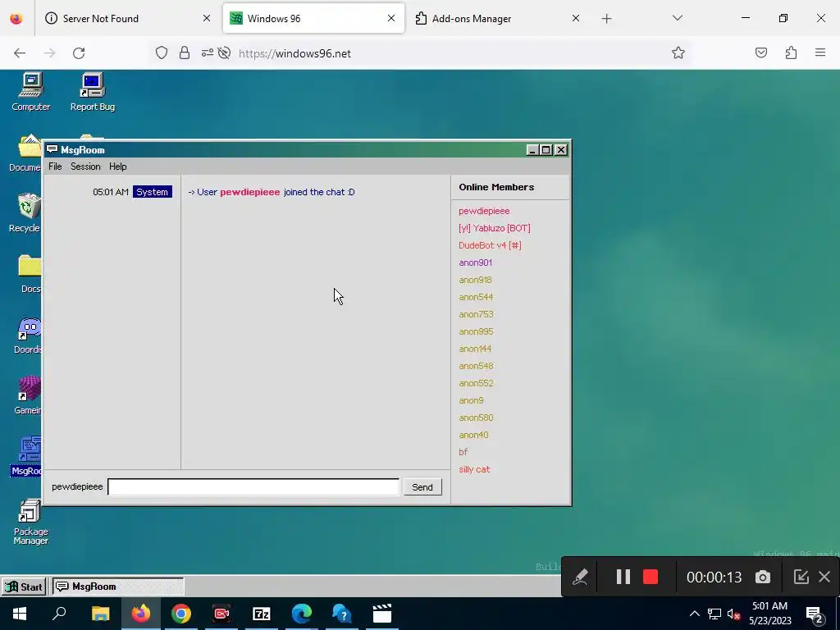Viewport: 840px width, 630px height.
Task: Open the Firefox application menu
Action: 820,52
